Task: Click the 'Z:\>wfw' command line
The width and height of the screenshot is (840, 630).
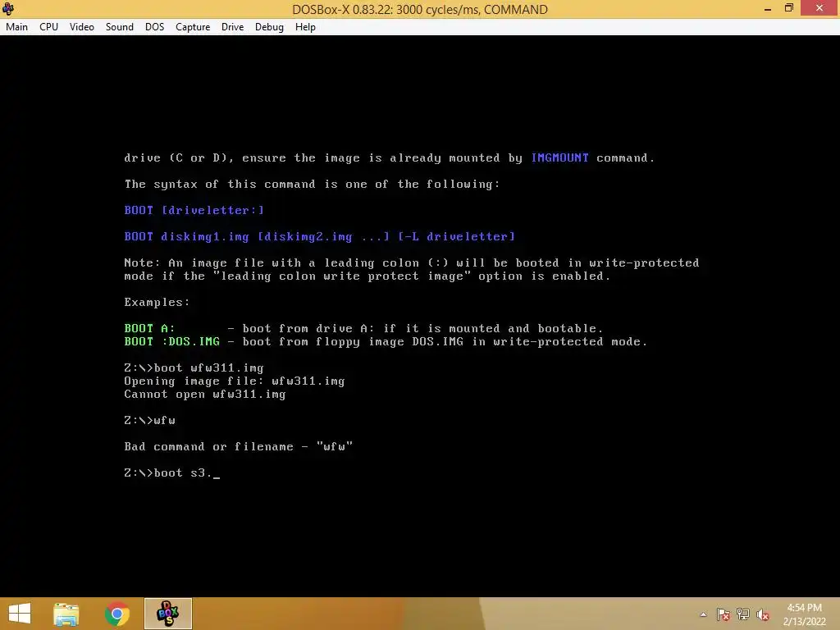Action: pyautogui.click(x=150, y=421)
